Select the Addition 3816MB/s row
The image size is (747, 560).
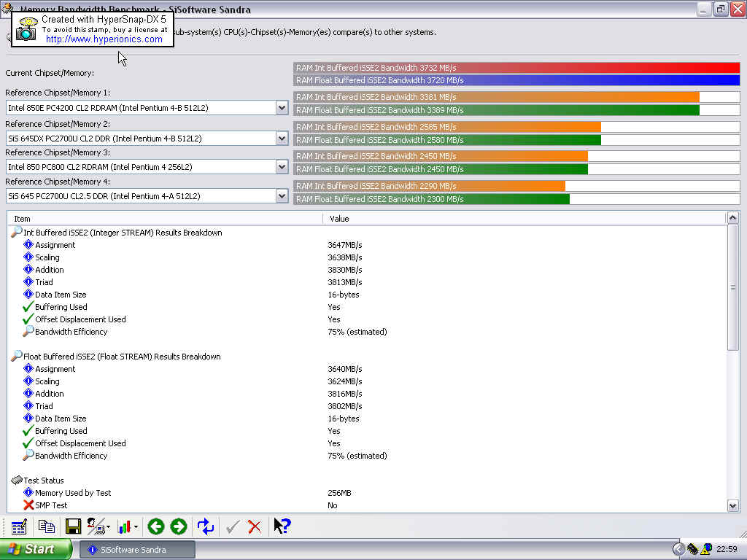(x=367, y=393)
